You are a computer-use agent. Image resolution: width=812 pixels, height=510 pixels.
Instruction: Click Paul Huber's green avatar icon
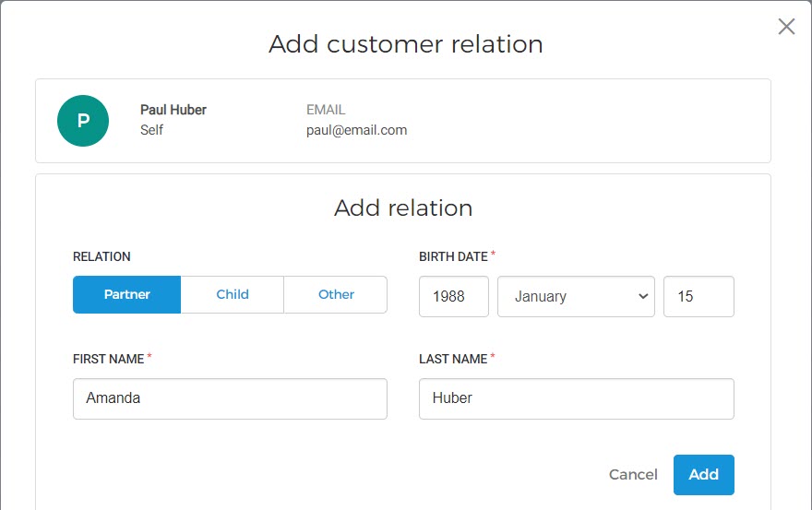(83, 121)
